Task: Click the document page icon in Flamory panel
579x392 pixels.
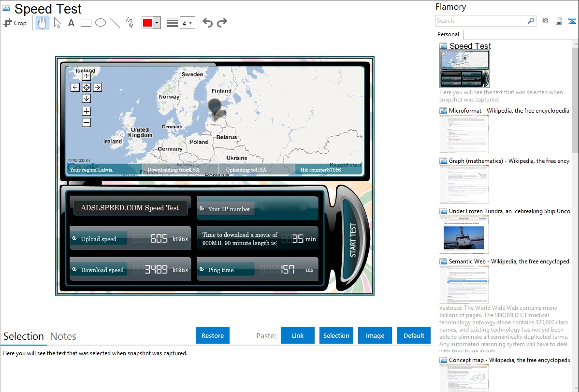Action: (559, 21)
